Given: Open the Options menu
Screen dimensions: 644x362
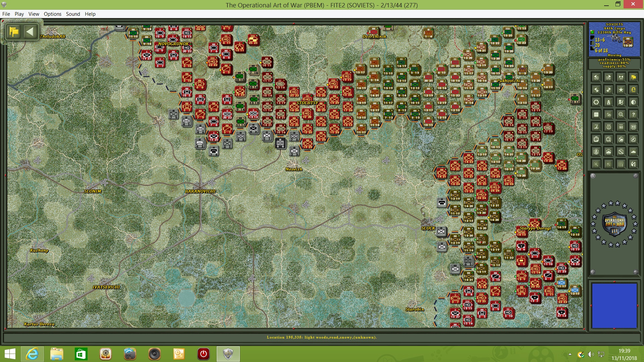Looking at the screenshot, I should point(53,14).
